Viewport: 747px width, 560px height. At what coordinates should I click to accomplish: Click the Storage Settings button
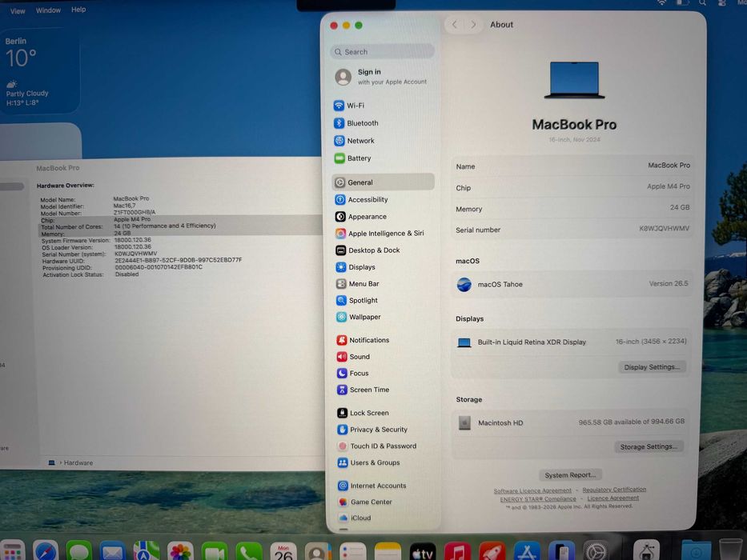(x=649, y=446)
